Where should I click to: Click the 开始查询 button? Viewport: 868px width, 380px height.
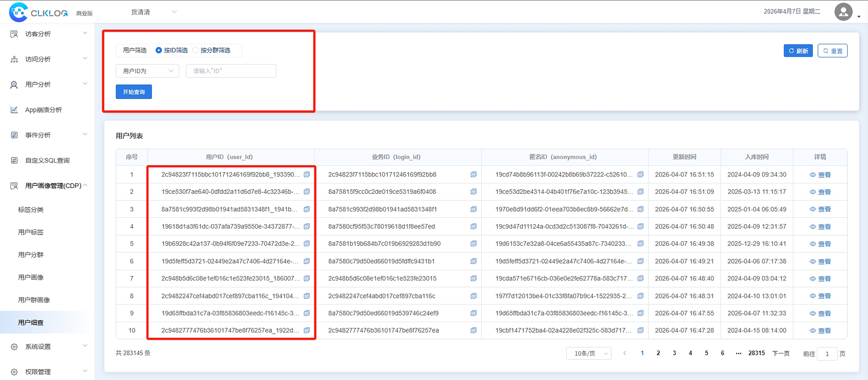(134, 92)
